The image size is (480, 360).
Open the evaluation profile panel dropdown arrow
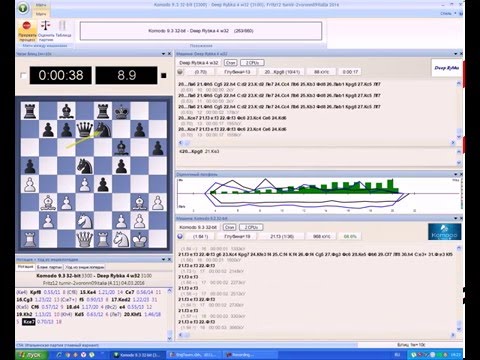coord(455,174)
